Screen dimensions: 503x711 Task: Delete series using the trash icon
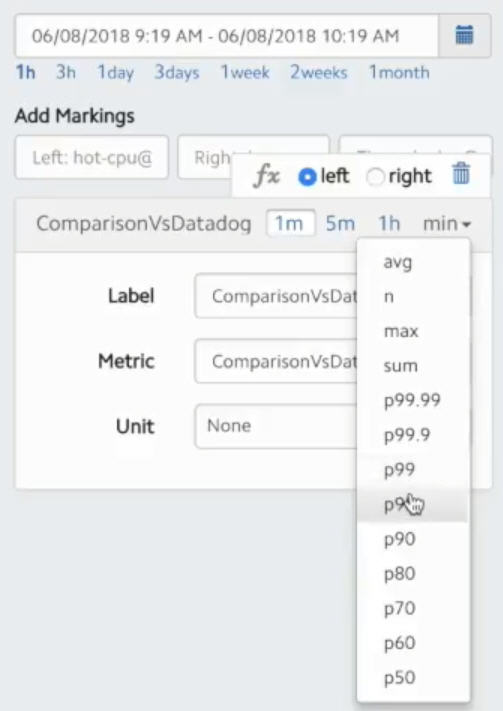click(461, 174)
